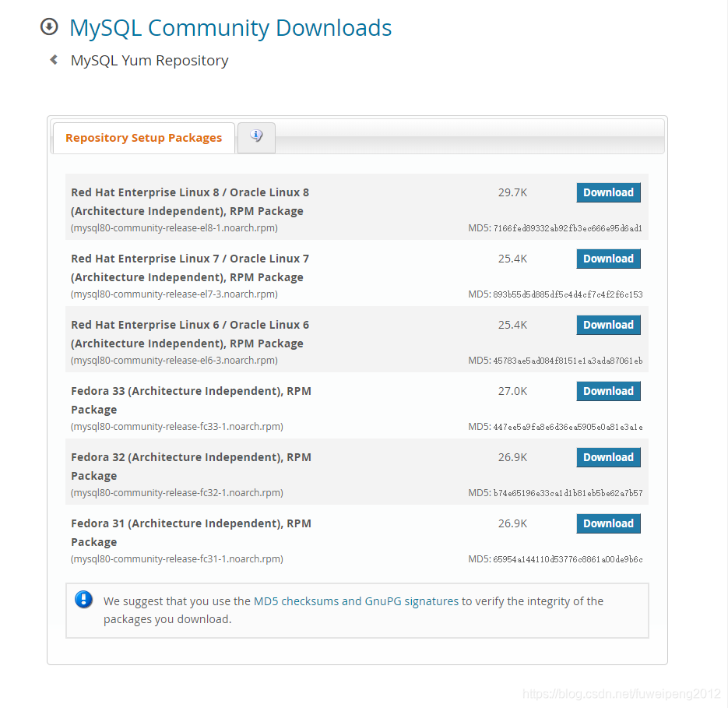This screenshot has height=708, width=728.
Task: Click filename mysql80-community-release-fc32-1.noarch.rpm
Action: point(177,493)
